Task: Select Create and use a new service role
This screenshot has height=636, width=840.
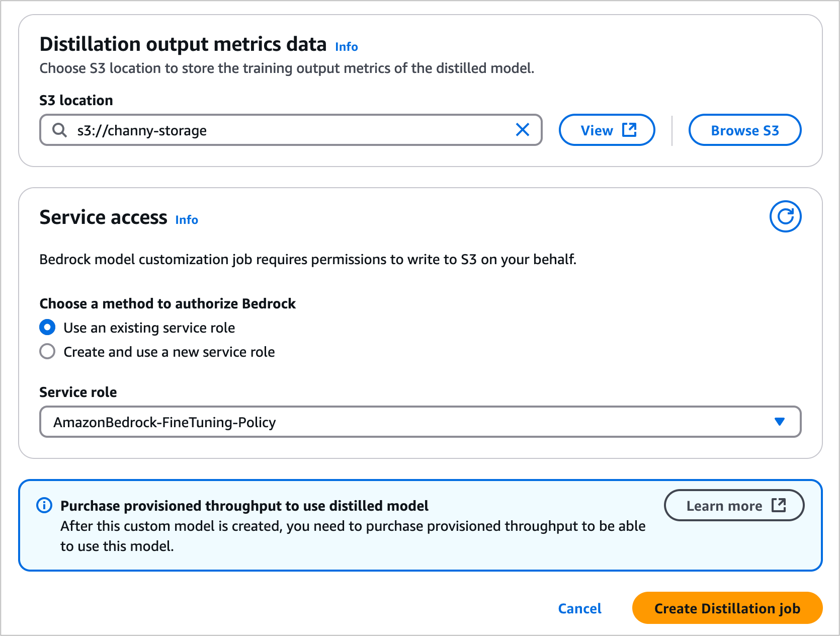Action: pyautogui.click(x=47, y=351)
